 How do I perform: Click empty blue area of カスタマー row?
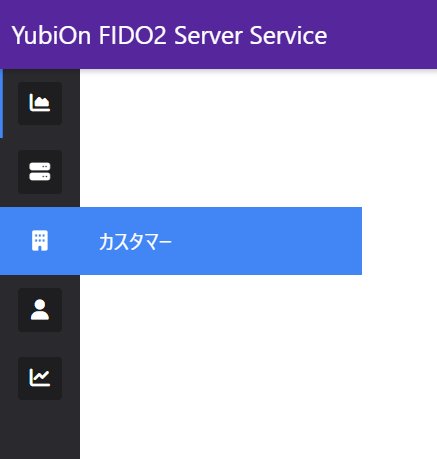click(x=267, y=241)
